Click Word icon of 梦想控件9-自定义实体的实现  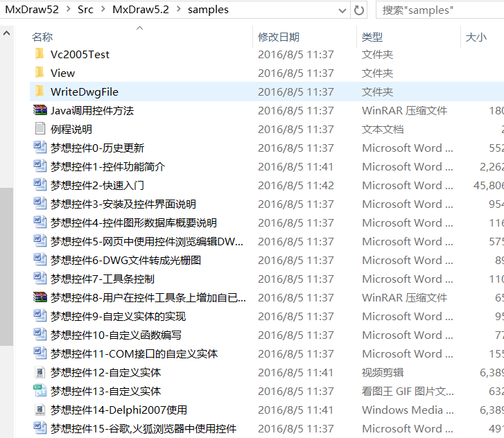click(x=40, y=316)
